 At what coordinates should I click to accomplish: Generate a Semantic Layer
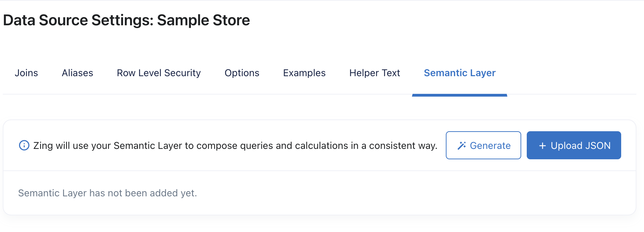(483, 145)
